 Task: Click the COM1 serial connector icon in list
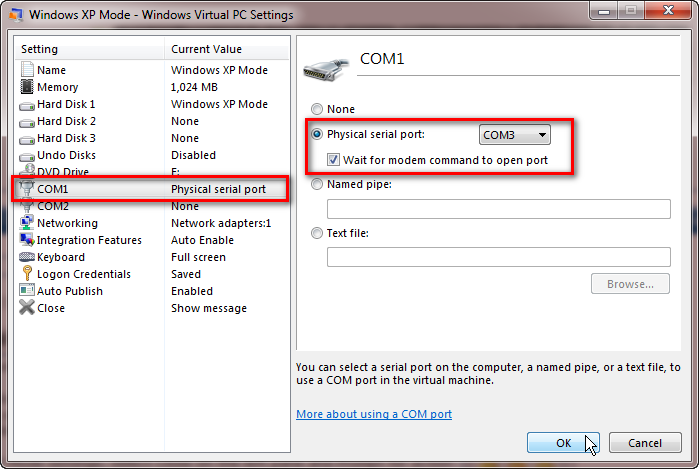26,188
